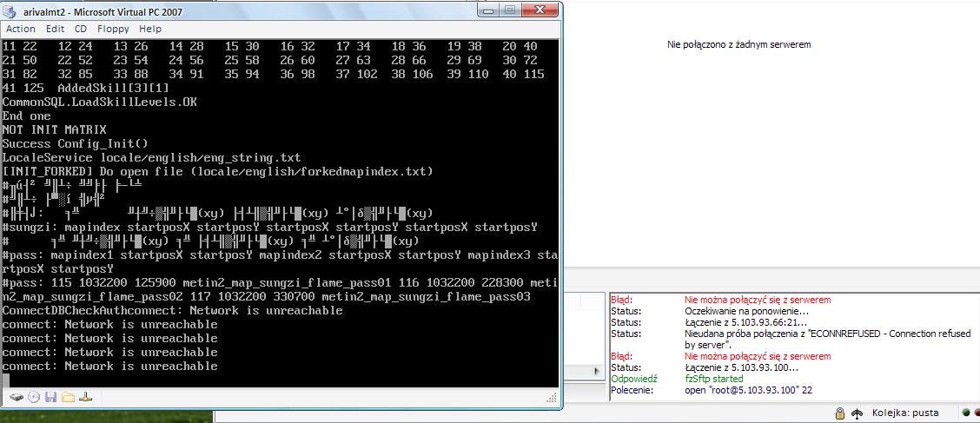
Task: Click the '#sungzi: mapindex startposX' console line
Action: (269, 227)
